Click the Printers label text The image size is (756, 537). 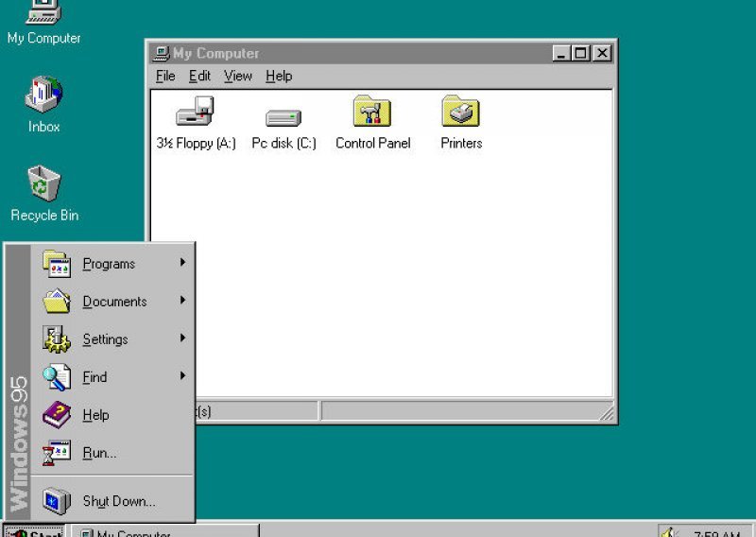coord(461,144)
